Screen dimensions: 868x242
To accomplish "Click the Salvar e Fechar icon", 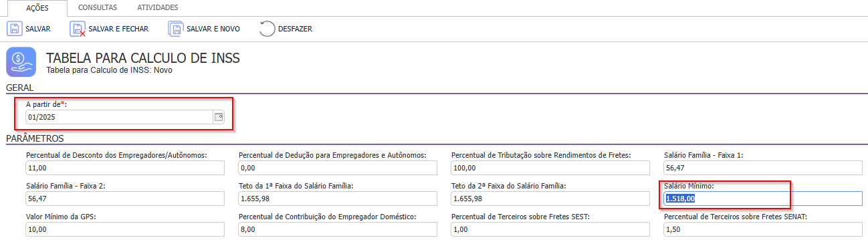I will (x=78, y=29).
